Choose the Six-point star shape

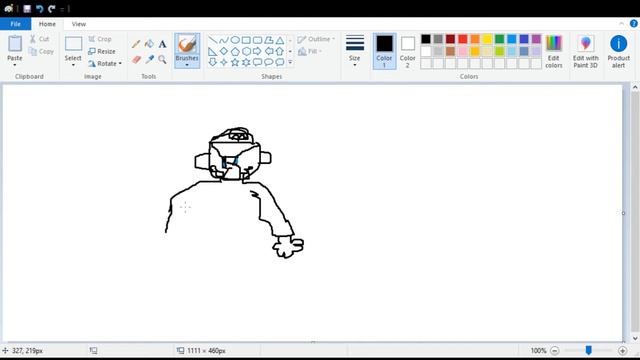pyautogui.click(x=246, y=62)
